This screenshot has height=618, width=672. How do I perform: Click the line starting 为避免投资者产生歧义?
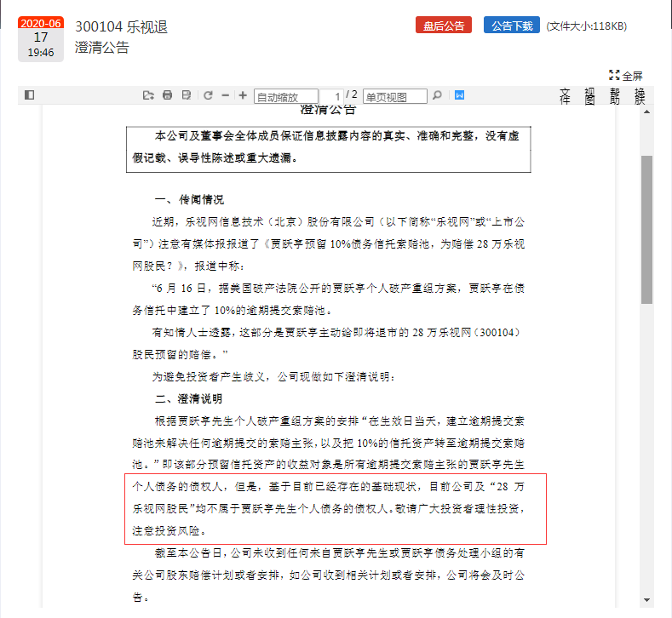coord(273,377)
